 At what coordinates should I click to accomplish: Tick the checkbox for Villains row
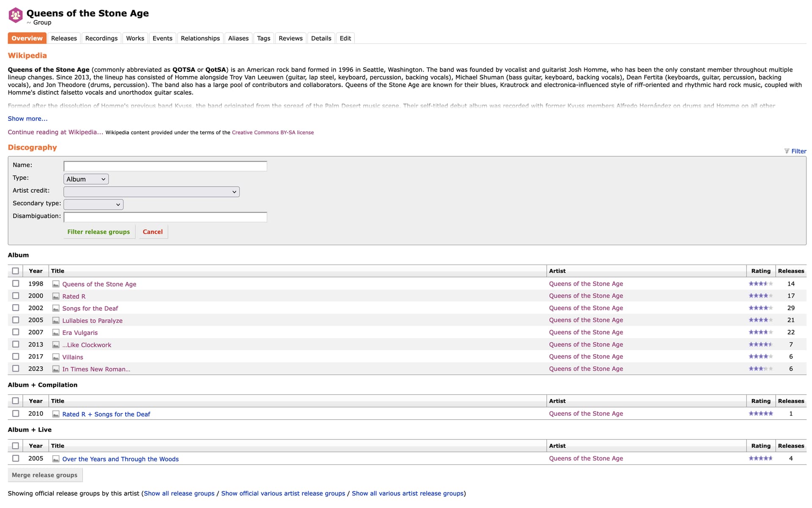pyautogui.click(x=16, y=357)
